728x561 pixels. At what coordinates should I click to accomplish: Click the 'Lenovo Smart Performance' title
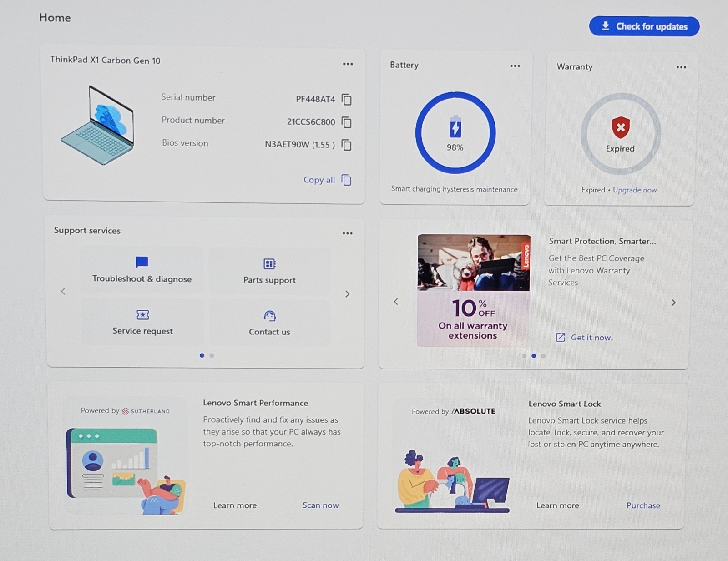[256, 403]
